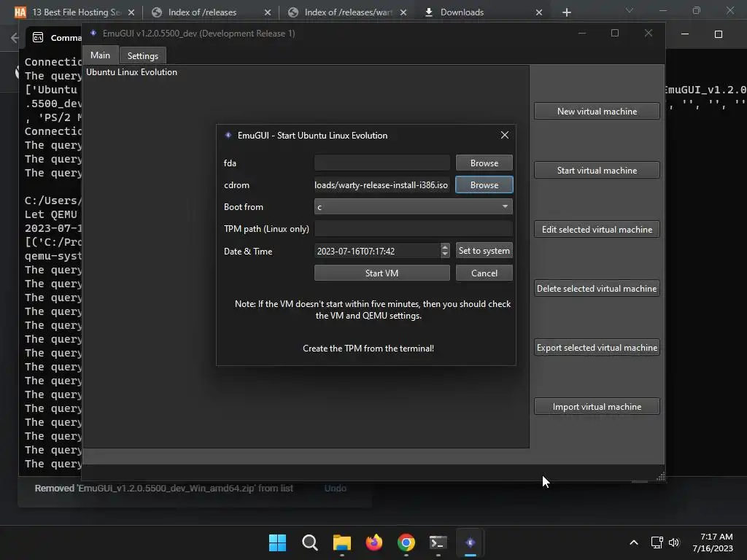Open the 13 Best File Hosting browser tab

tap(76, 12)
